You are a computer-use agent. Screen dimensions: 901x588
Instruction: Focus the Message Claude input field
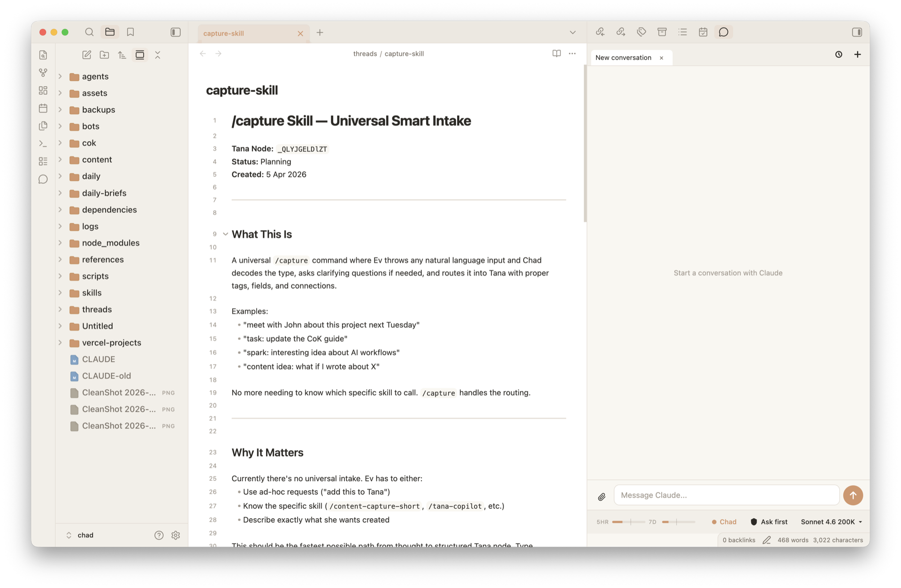726,495
